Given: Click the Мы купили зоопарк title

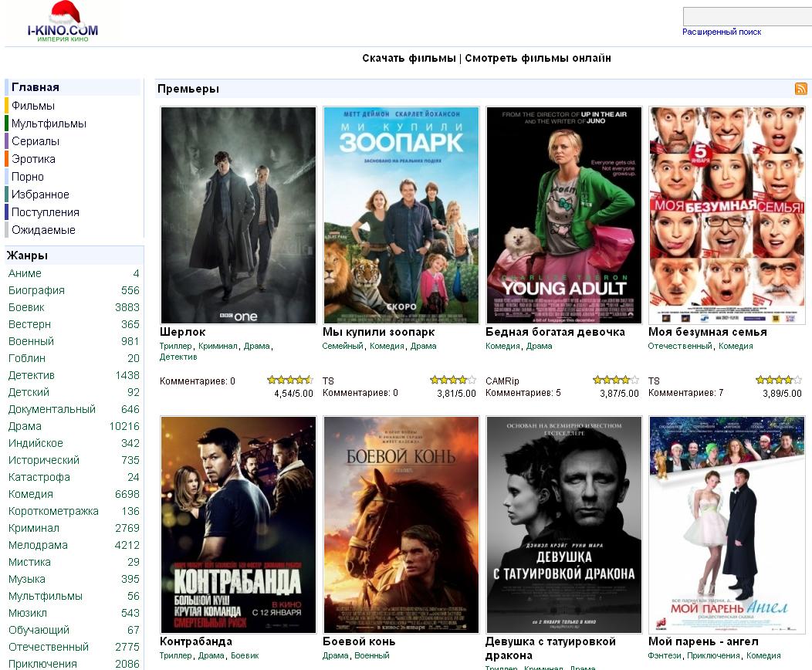Looking at the screenshot, I should 378,332.
